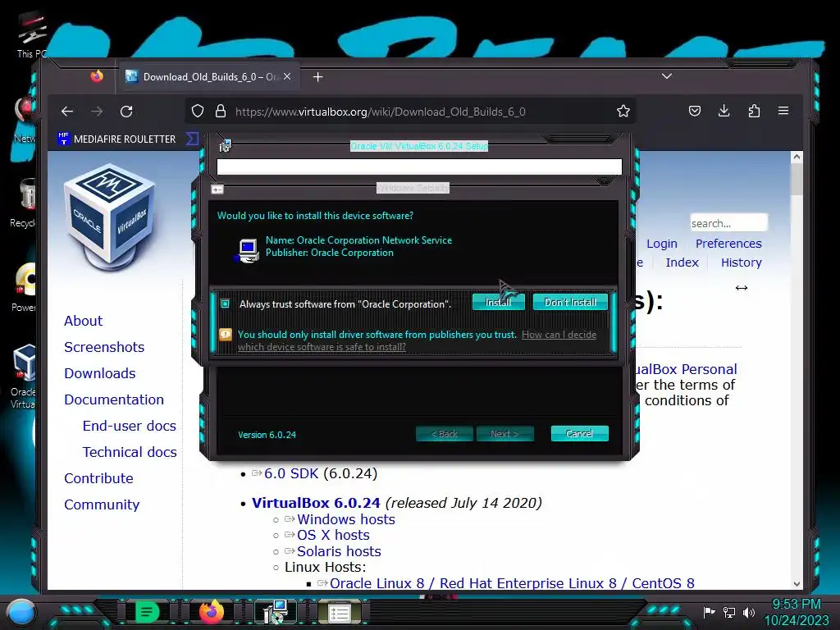
Task: Open the MEDIAFIRE ROULETTER bookmark
Action: (116, 139)
